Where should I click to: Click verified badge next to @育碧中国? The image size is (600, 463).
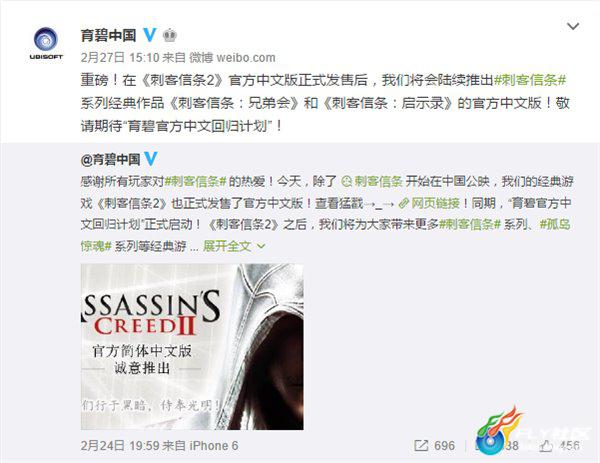point(151,158)
